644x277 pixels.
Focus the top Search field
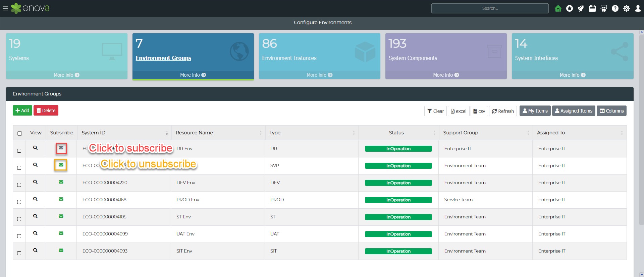pos(490,8)
